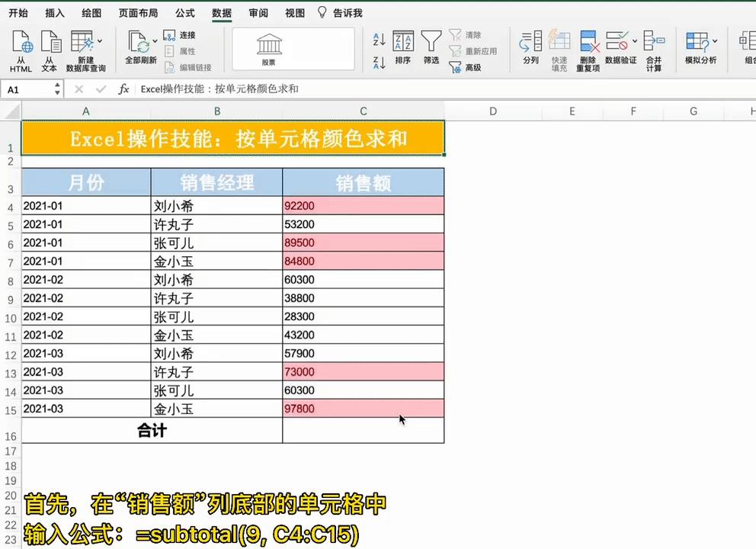Switch to the 公式 ribbon tab
756x549 pixels.
184,13
